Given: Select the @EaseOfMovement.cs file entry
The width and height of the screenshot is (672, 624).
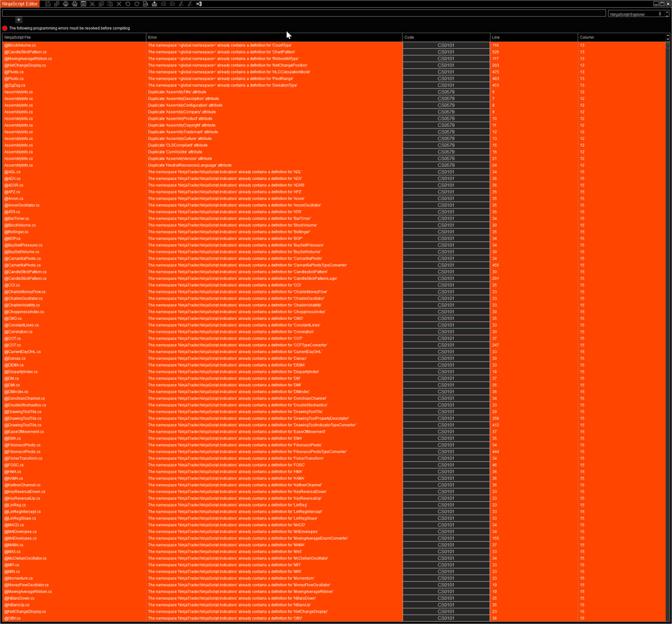Looking at the screenshot, I should 24,432.
